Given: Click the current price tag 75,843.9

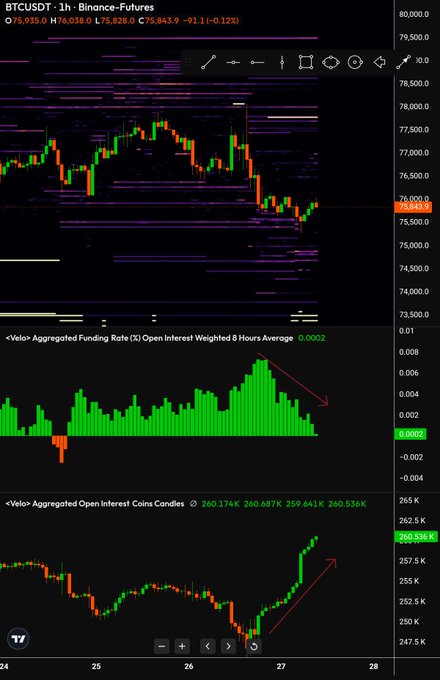Looking at the screenshot, I should coord(413,207).
